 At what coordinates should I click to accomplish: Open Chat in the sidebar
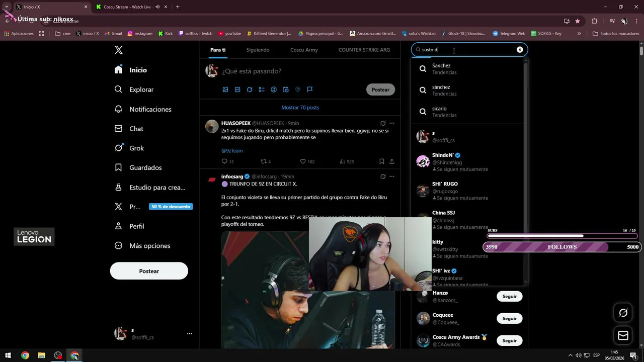pyautogui.click(x=129, y=129)
